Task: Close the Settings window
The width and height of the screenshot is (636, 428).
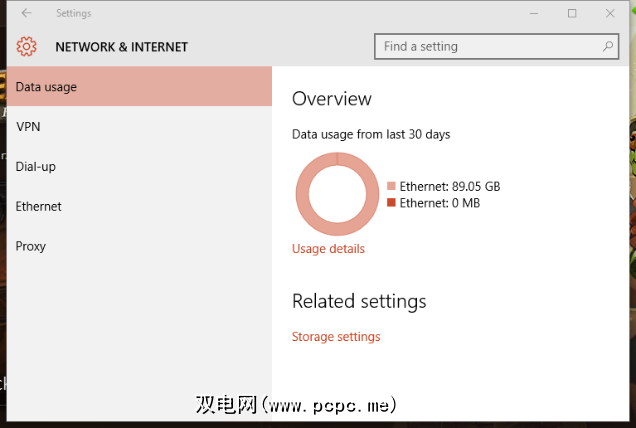Action: [610, 13]
